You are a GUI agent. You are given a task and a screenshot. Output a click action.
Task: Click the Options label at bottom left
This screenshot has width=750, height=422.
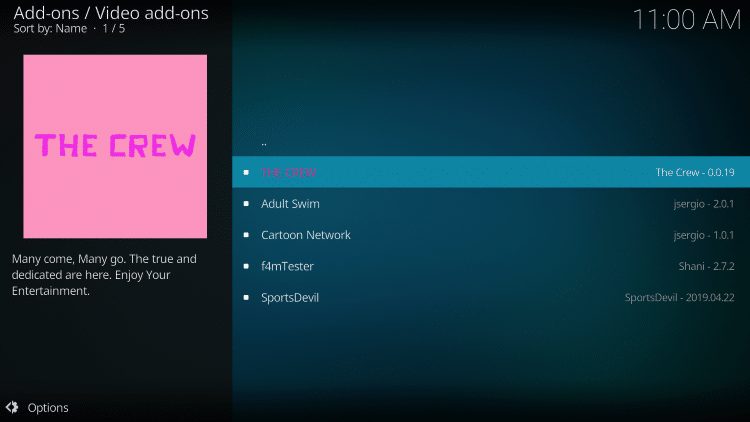coord(48,408)
